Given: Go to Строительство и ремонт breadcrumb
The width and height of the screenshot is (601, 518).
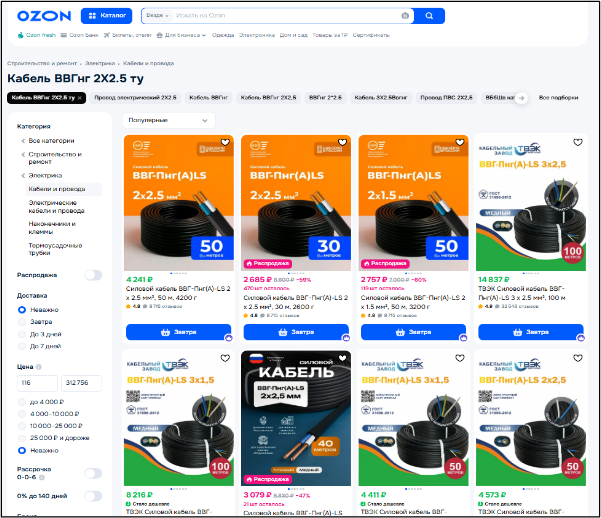Looking at the screenshot, I should [x=42, y=63].
